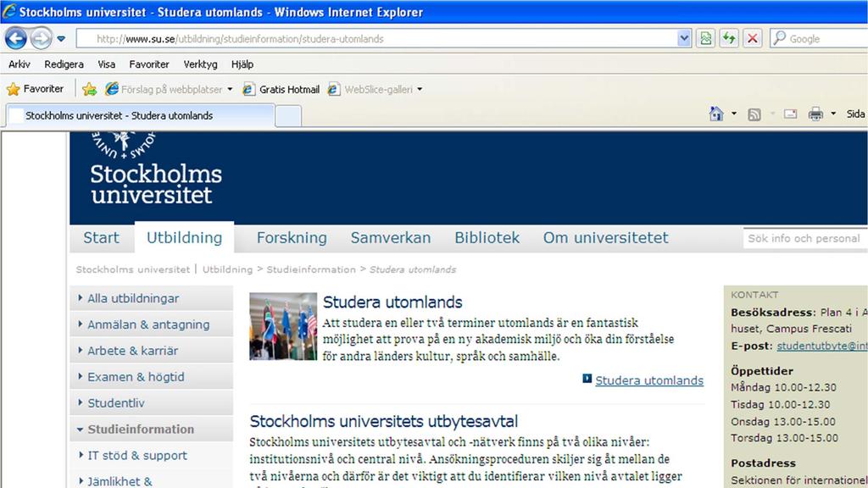Screen dimensions: 868x488
Task: Stop loading with the red X icon
Action: click(x=753, y=39)
